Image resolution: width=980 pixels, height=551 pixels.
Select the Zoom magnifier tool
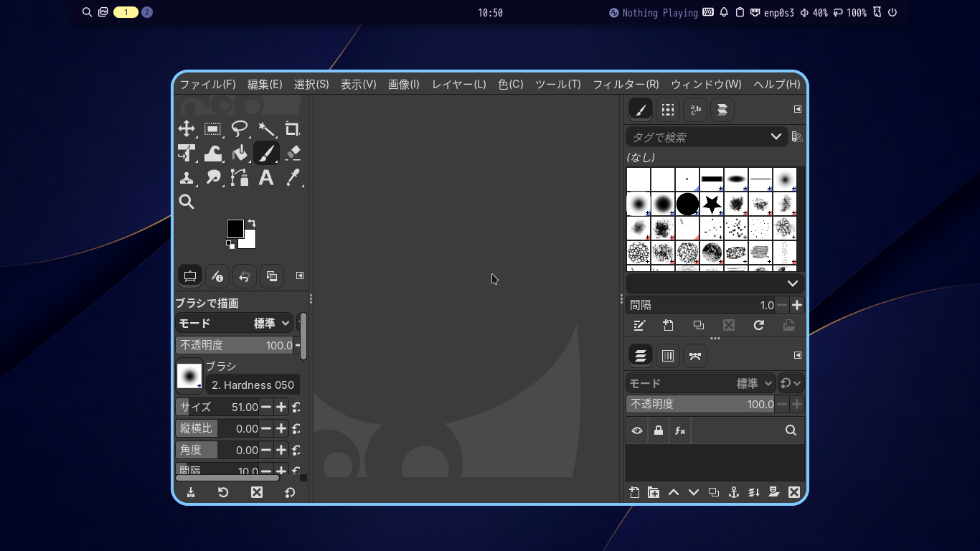(187, 202)
